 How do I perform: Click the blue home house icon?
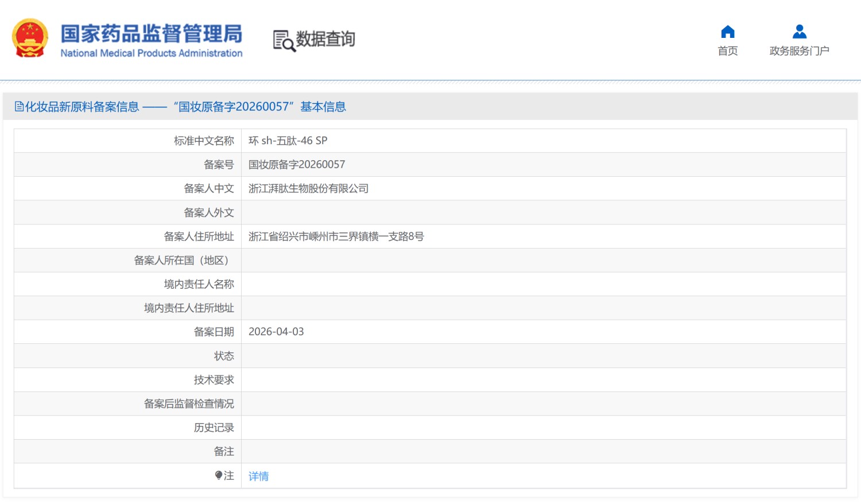tap(728, 32)
